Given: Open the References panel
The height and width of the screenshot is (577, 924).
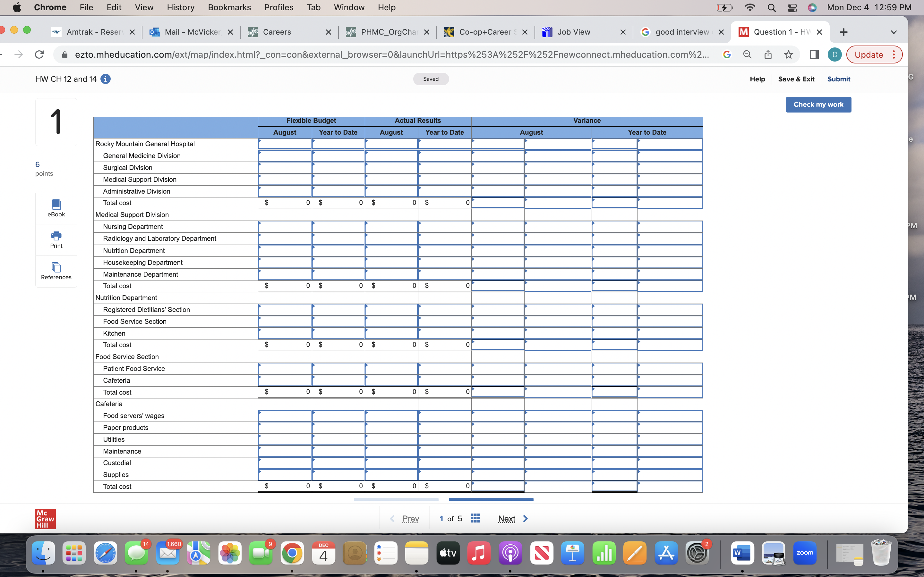Looking at the screenshot, I should tap(56, 271).
